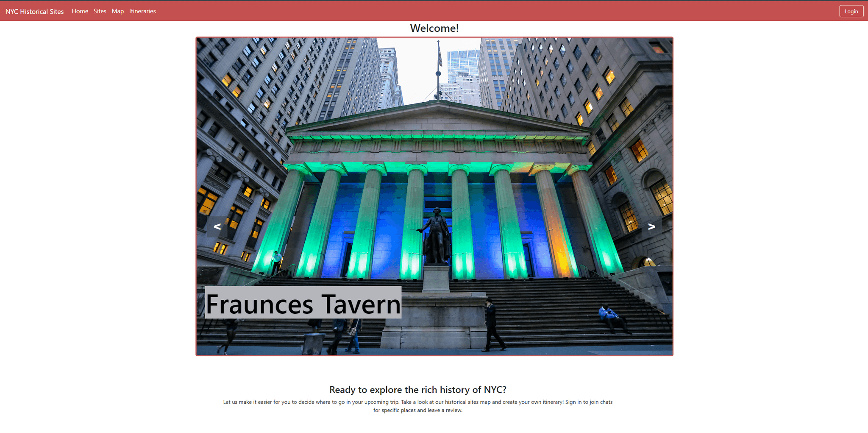Open the Map page
Viewport: 868px width, 433px height.
[x=118, y=11]
